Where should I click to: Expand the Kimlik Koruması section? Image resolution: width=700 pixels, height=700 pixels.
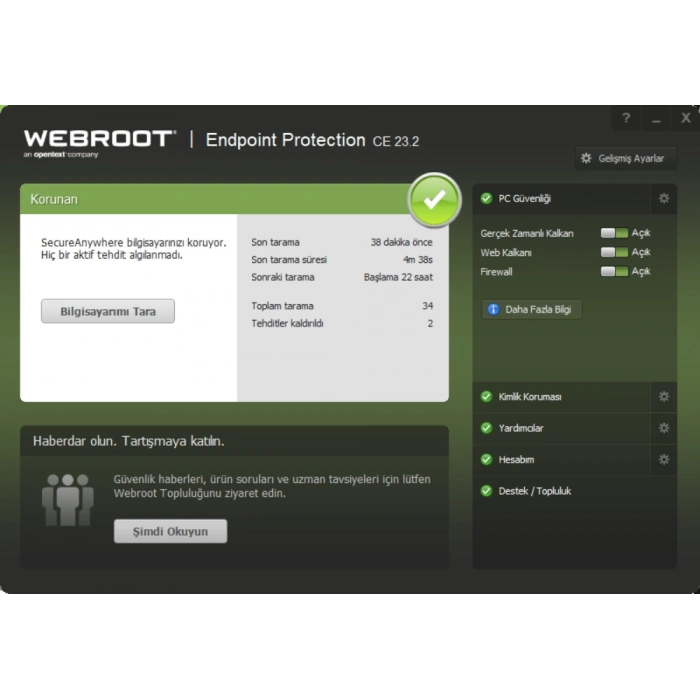561,397
